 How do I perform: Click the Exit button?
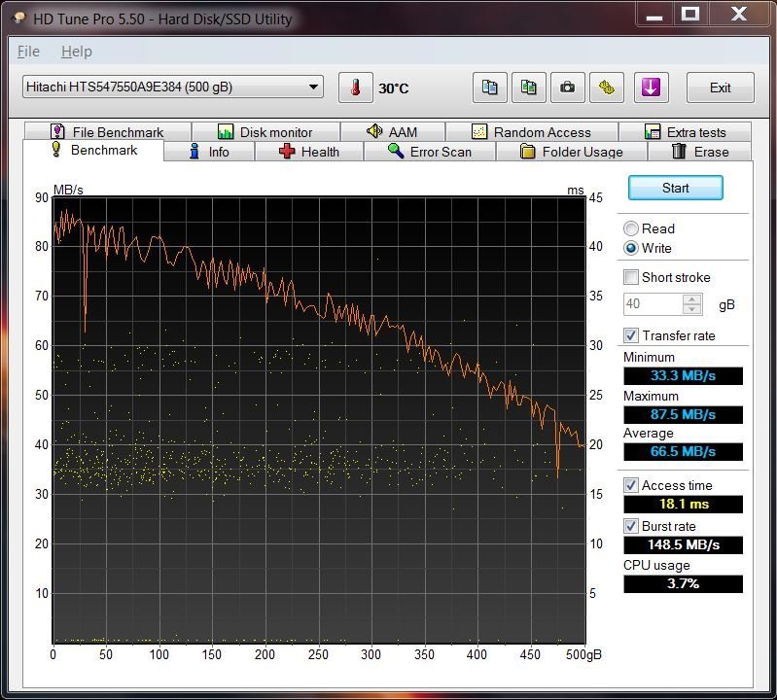tap(720, 87)
